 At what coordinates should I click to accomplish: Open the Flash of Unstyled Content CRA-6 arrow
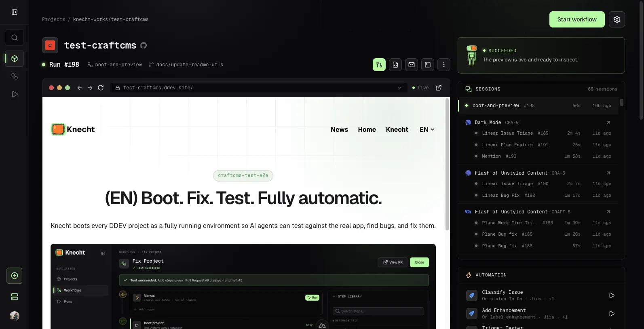coord(608,173)
